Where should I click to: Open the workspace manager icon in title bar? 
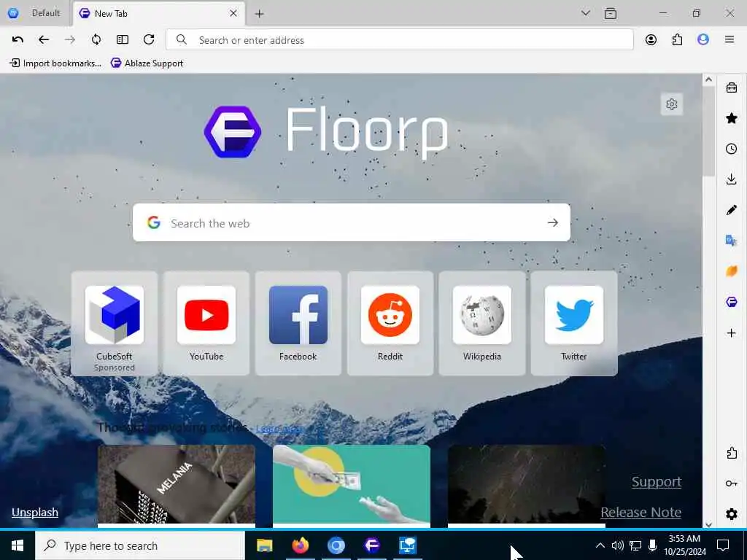coord(611,13)
